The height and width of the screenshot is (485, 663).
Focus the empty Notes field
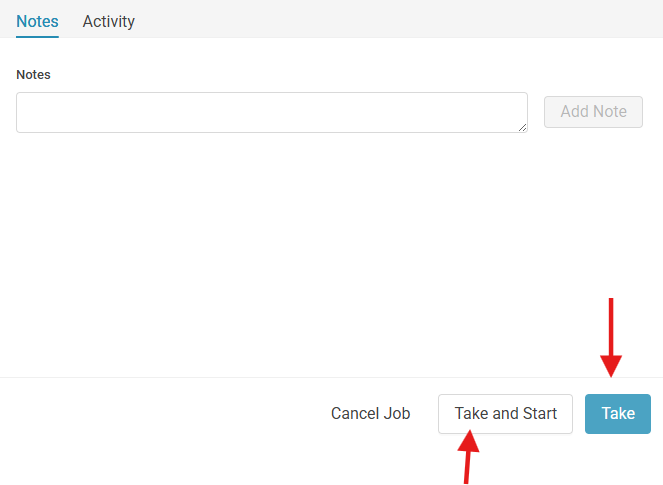pos(272,112)
